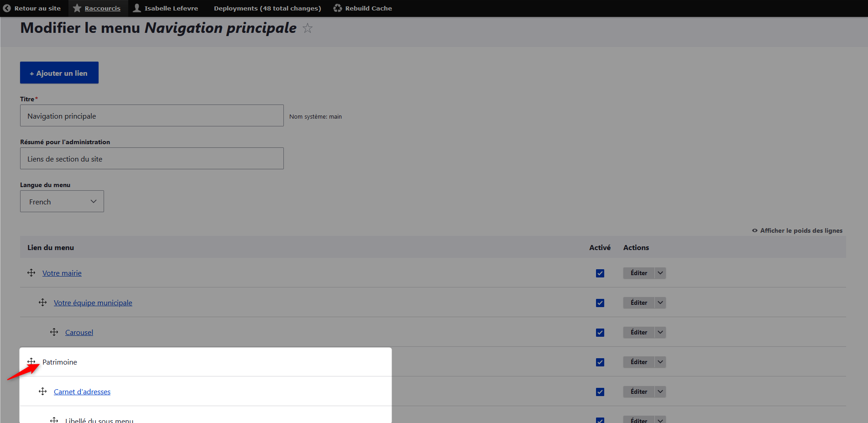
Task: Disable the Carousel menu link checkbox
Action: (600, 333)
